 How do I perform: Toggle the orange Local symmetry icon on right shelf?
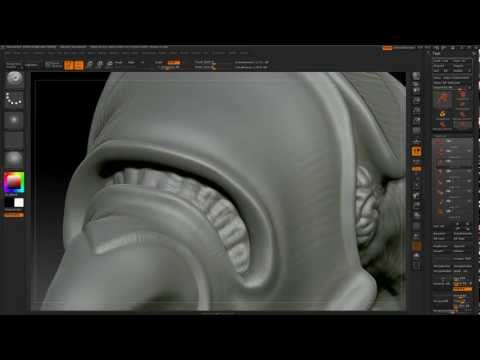point(416,152)
